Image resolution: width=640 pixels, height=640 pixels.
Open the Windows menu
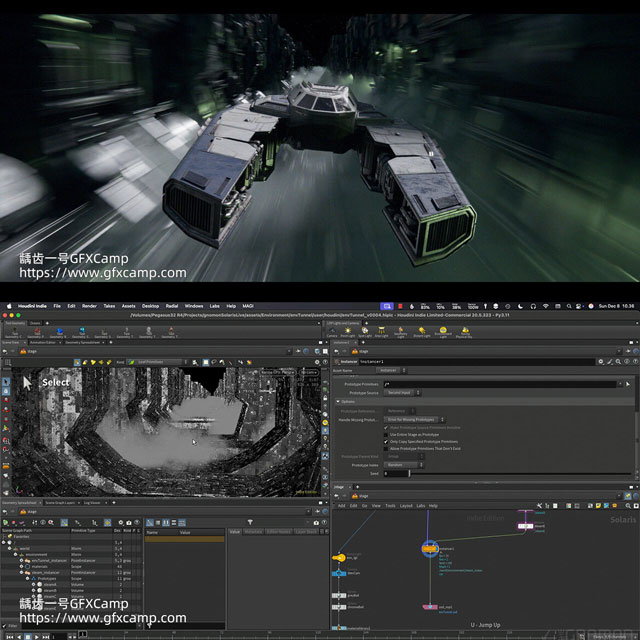coord(194,306)
